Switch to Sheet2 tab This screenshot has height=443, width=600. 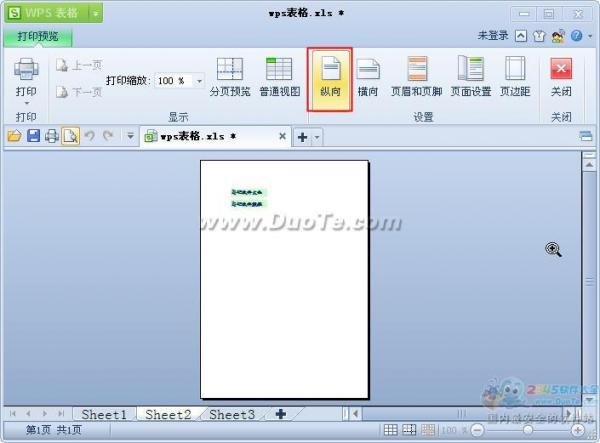pos(168,414)
